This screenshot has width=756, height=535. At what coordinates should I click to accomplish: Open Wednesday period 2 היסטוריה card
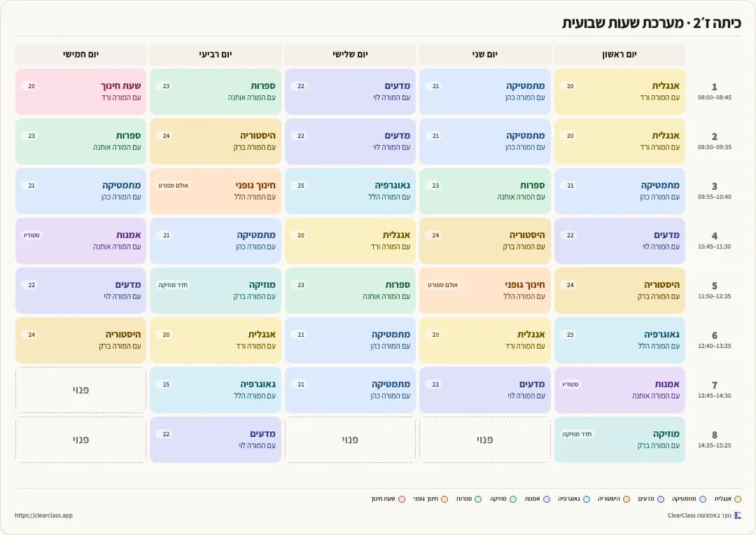(x=216, y=141)
